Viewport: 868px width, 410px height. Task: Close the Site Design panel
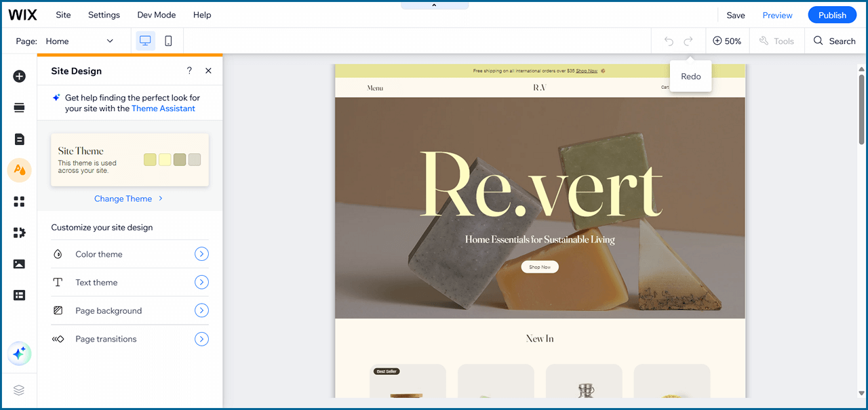point(208,70)
